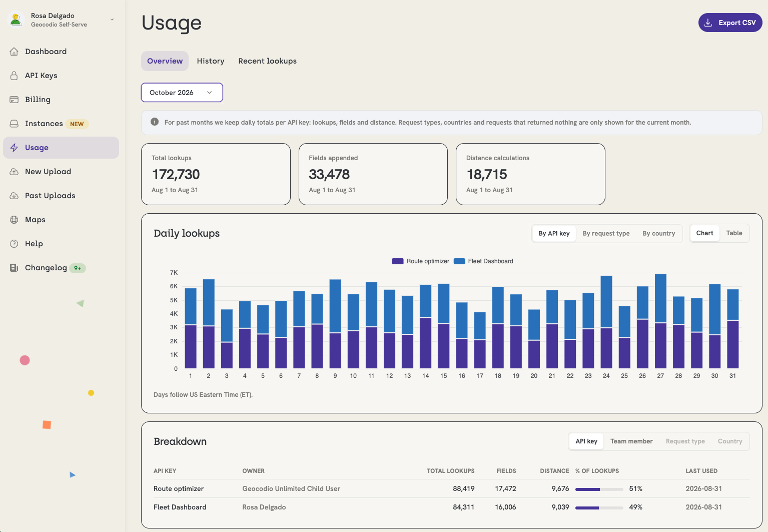
Task: Click the NEW badge next to Instances
Action: point(77,124)
